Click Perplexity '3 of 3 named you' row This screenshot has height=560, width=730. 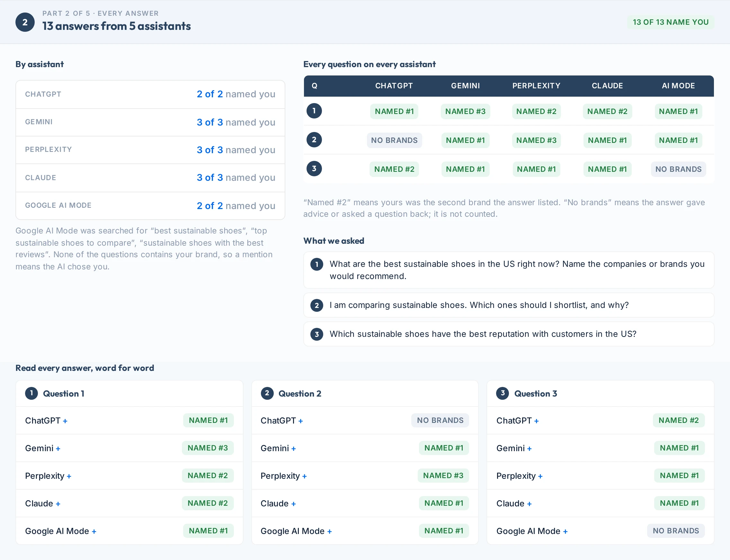point(150,150)
